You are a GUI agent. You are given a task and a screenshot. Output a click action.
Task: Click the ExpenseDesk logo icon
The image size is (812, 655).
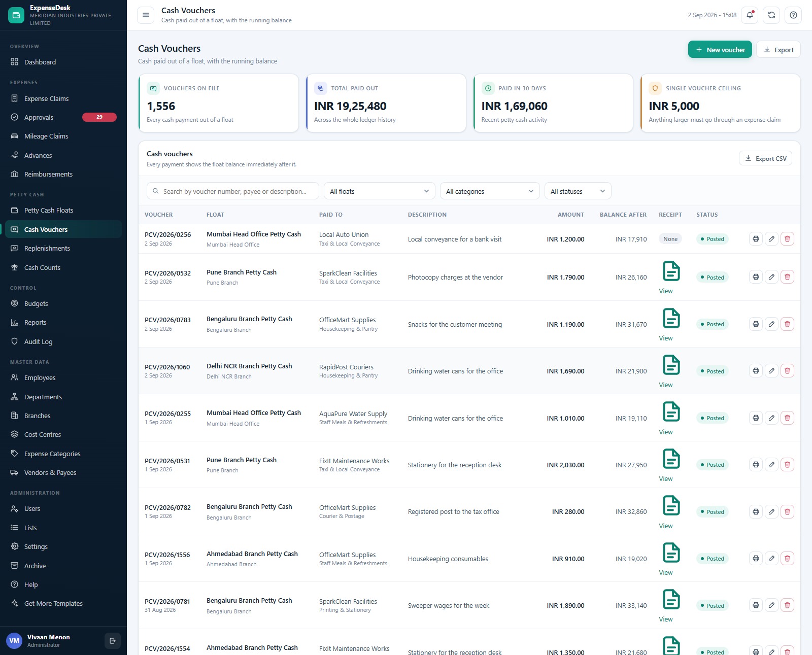[x=16, y=15]
